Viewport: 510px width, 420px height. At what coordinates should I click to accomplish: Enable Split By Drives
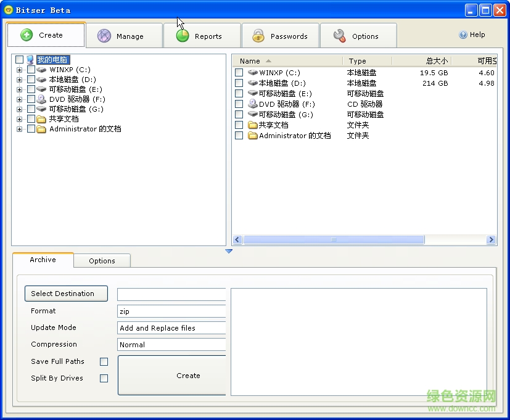(x=104, y=379)
